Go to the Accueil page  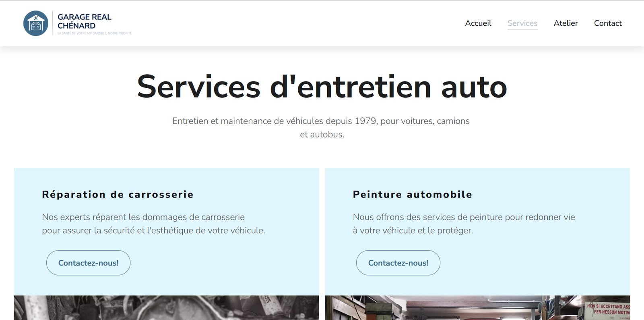point(478,23)
